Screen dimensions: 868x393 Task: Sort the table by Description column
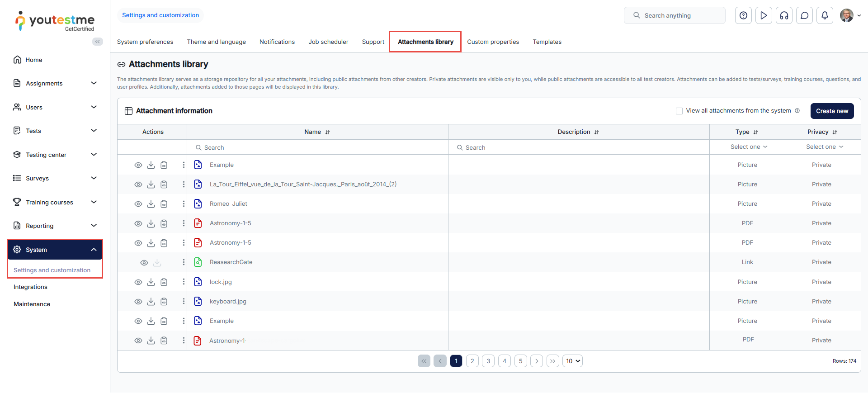coord(596,132)
